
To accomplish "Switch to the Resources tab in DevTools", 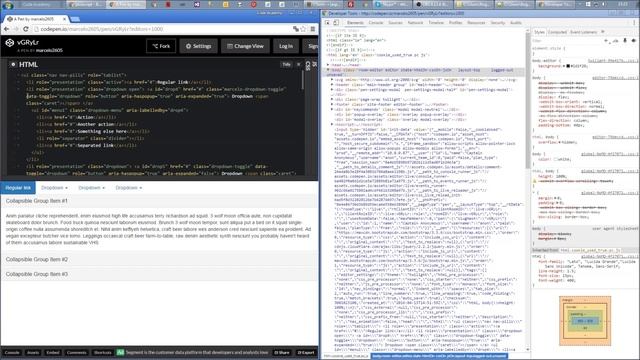I will [476, 23].
